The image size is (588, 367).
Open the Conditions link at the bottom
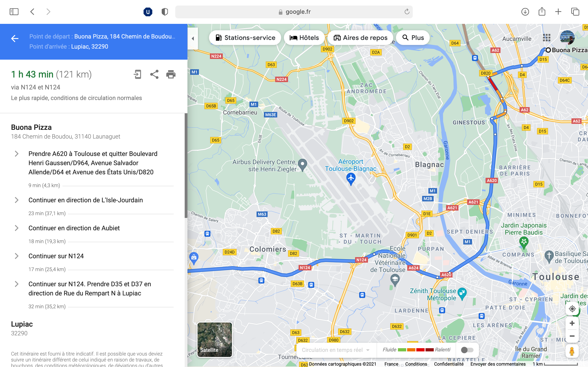416,364
